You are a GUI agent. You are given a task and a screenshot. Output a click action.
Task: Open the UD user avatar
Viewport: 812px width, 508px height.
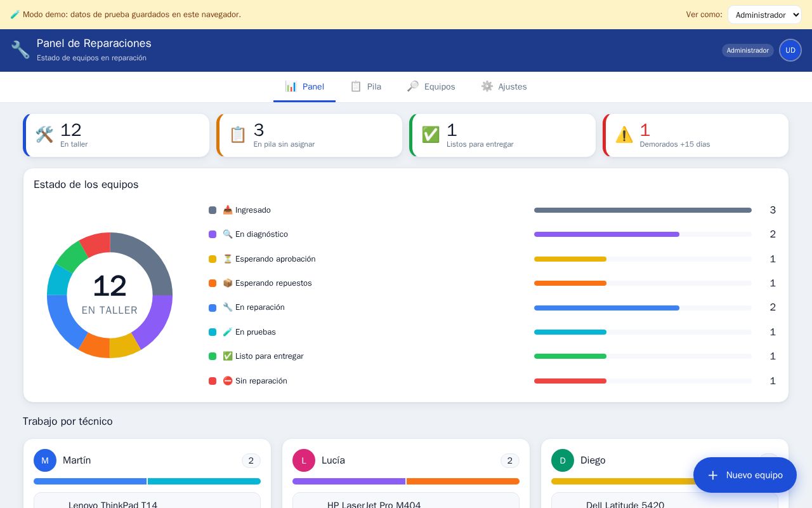[790, 50]
